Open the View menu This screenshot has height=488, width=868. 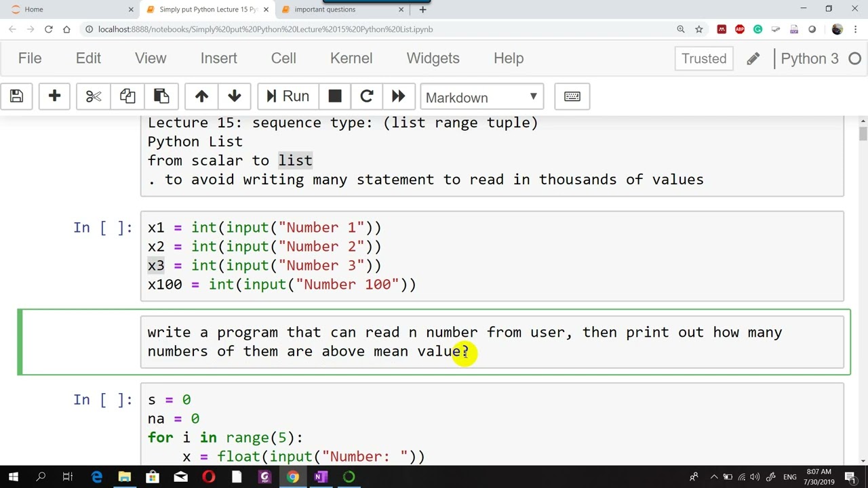[151, 58]
